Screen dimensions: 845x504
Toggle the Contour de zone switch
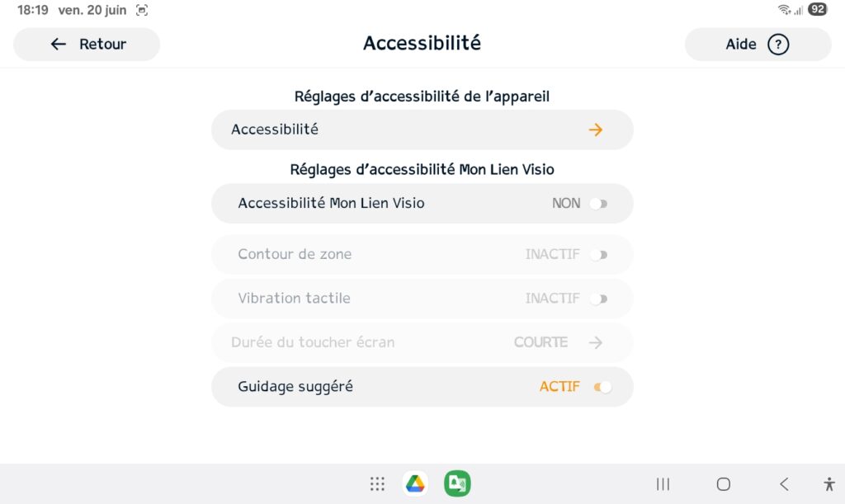click(x=599, y=254)
